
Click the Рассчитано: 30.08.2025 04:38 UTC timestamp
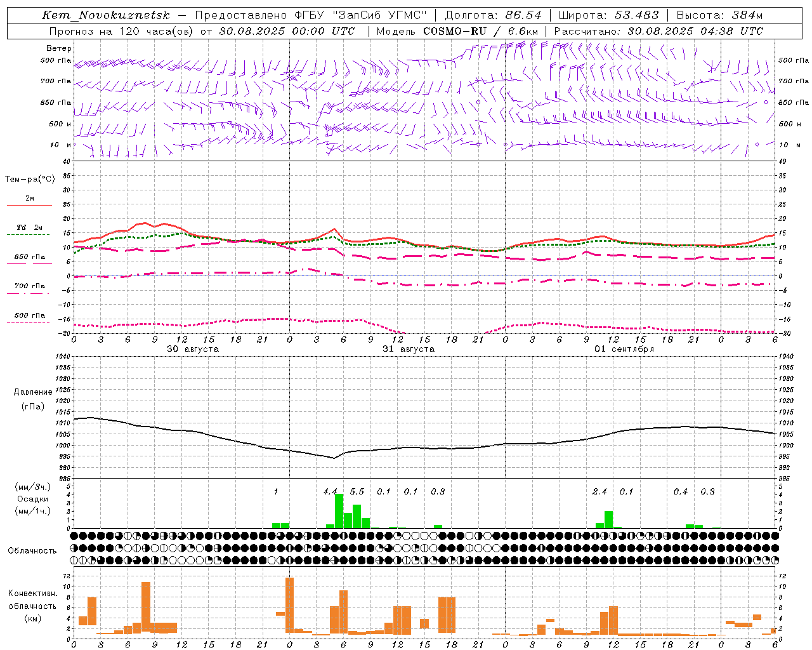pyautogui.click(x=658, y=31)
